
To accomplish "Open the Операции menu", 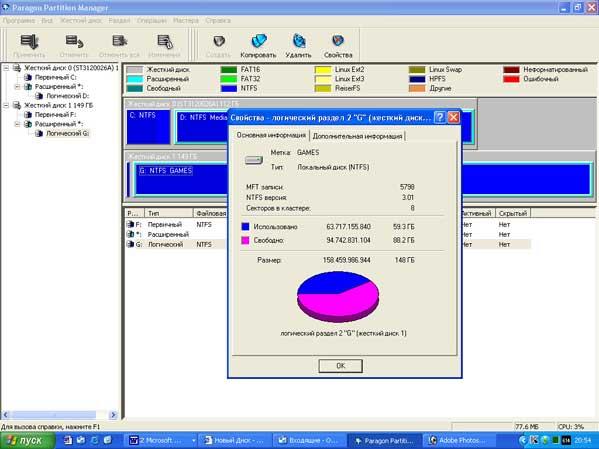I will [152, 21].
